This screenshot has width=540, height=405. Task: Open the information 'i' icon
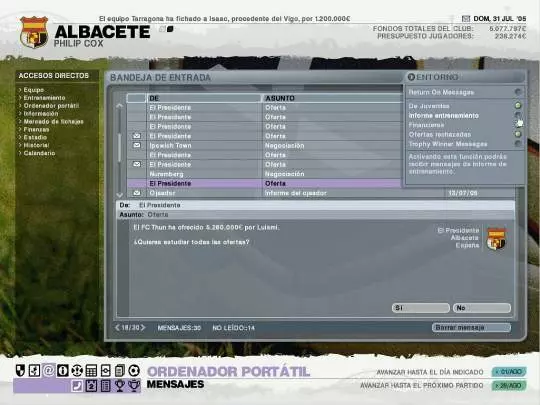[63, 371]
